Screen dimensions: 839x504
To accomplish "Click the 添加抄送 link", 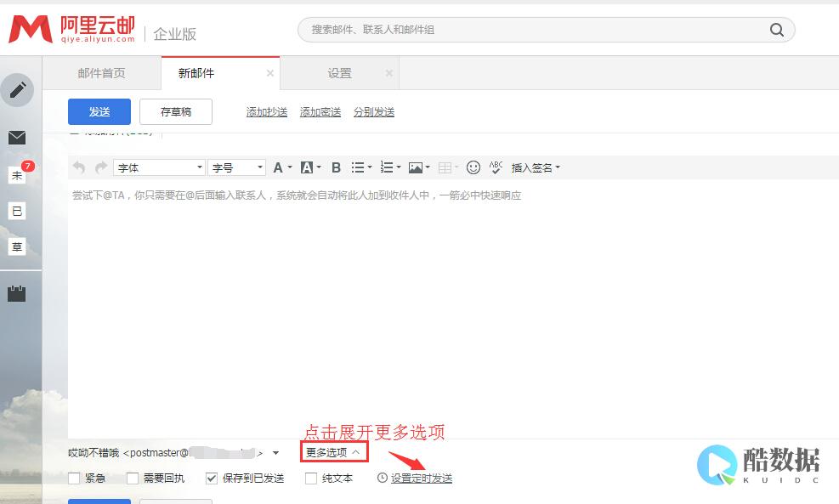I will pyautogui.click(x=266, y=112).
